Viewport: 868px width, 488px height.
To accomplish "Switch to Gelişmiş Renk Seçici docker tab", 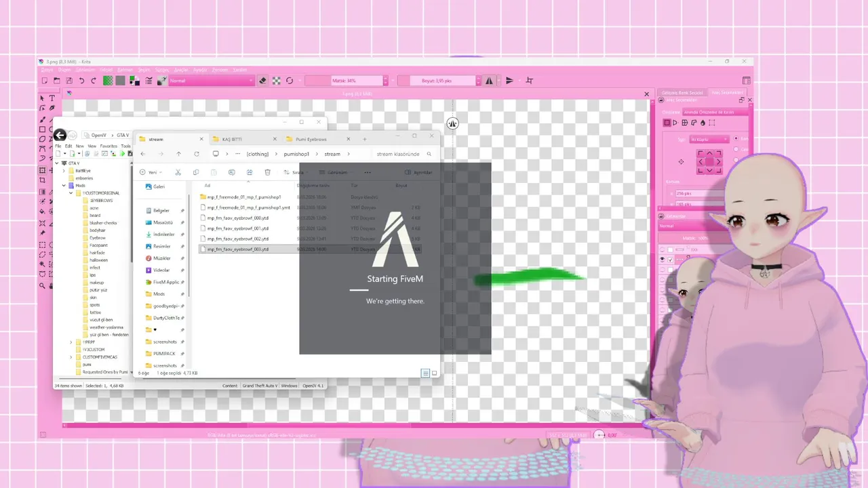I will (682, 92).
